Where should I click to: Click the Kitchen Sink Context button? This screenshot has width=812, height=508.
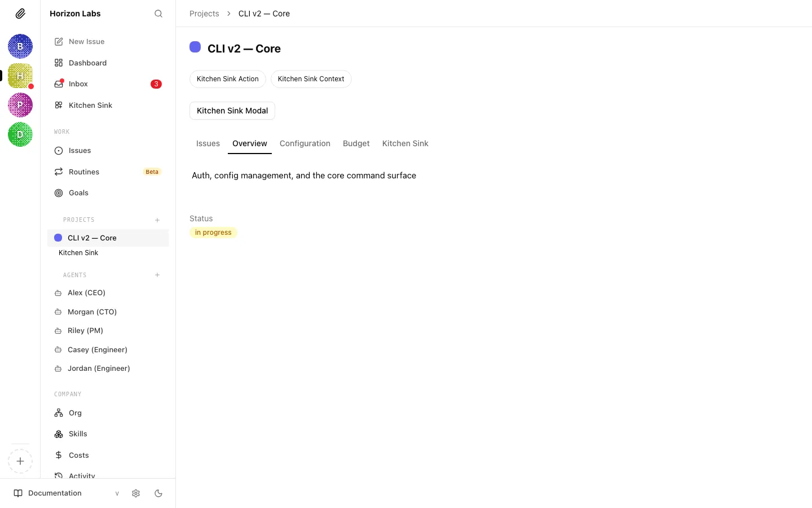pos(311,79)
